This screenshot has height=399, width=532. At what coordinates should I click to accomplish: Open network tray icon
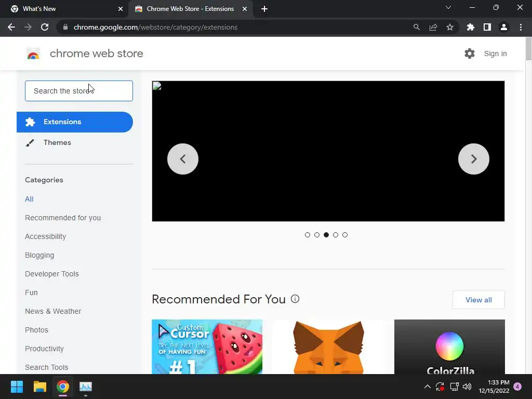coord(454,387)
